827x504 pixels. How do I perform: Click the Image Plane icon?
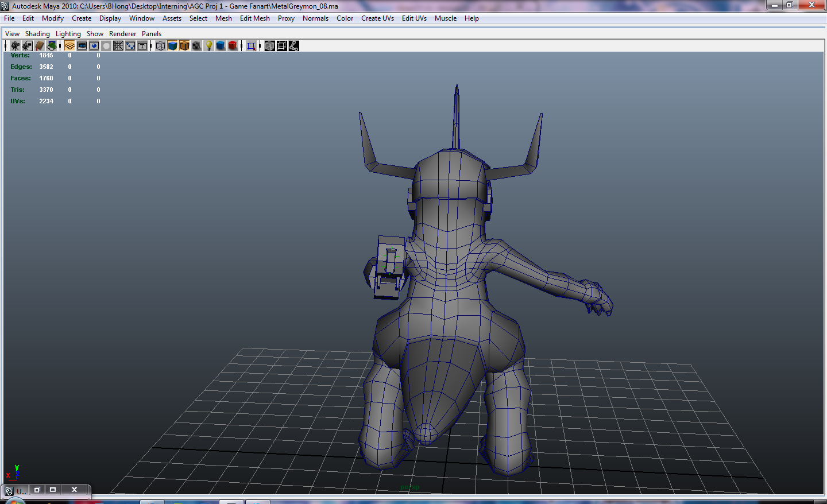pyautogui.click(x=52, y=46)
